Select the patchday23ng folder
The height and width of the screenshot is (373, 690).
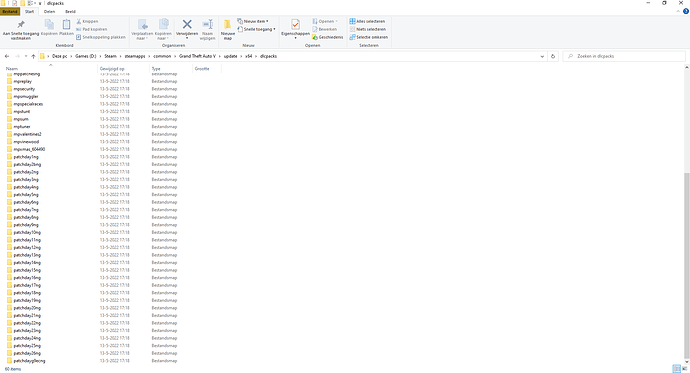coord(27,331)
